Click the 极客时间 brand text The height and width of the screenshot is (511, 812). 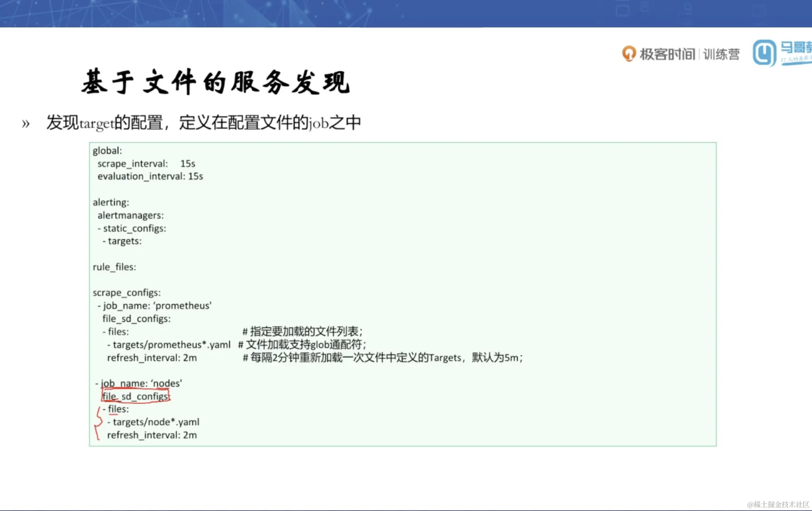point(667,54)
